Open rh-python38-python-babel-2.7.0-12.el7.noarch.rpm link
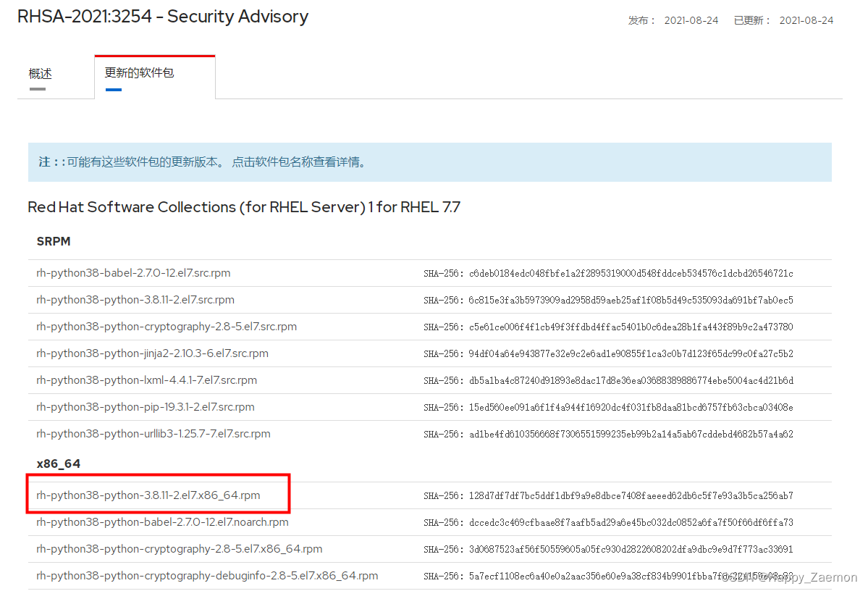Image resolution: width=868 pixels, height=591 pixels. (163, 521)
